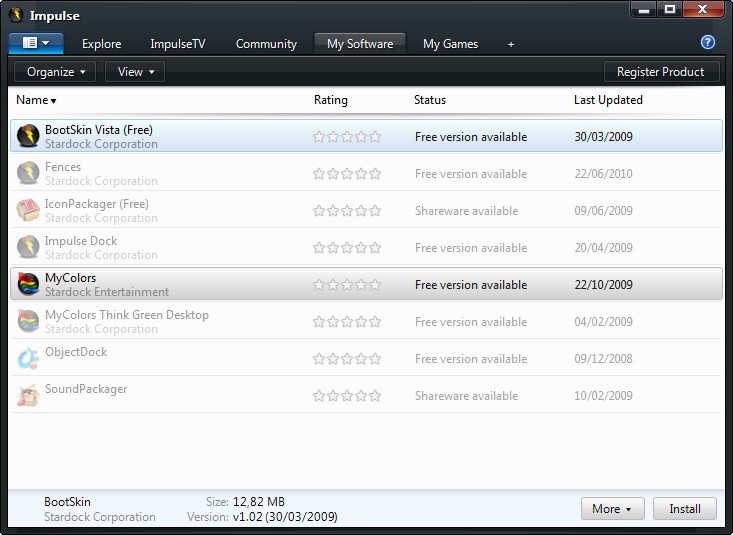Select the BootSkin Vista (Free) name

click(x=99, y=130)
